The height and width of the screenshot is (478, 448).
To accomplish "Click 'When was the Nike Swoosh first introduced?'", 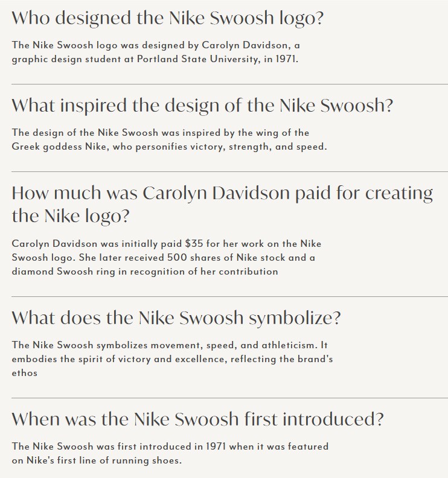I will tap(197, 419).
